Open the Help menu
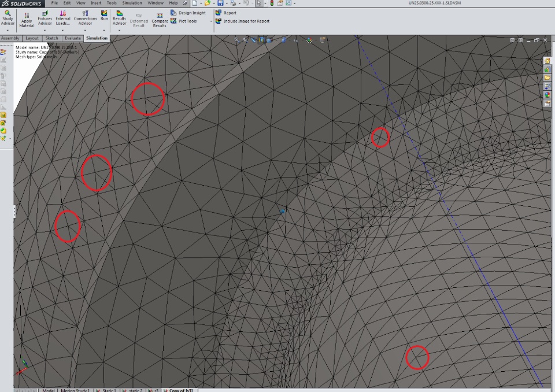555x392 pixels. click(173, 3)
